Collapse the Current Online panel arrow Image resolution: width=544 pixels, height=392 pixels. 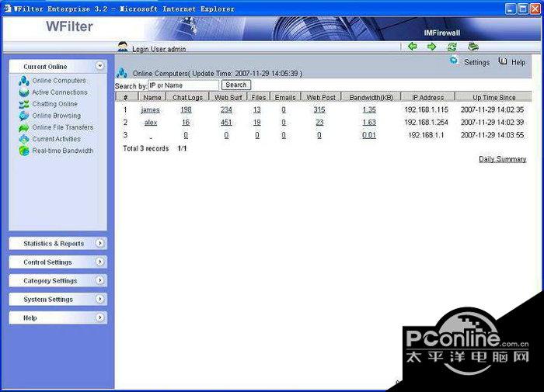100,65
